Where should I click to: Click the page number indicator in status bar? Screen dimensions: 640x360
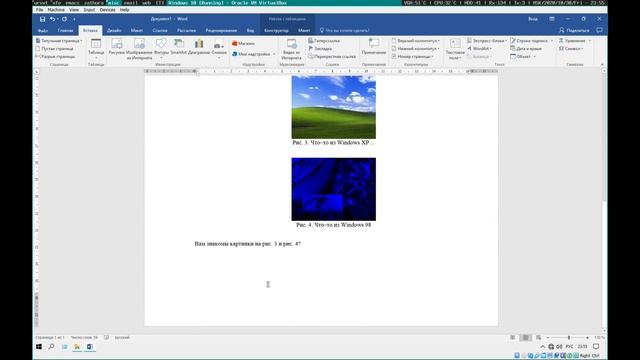click(50, 338)
